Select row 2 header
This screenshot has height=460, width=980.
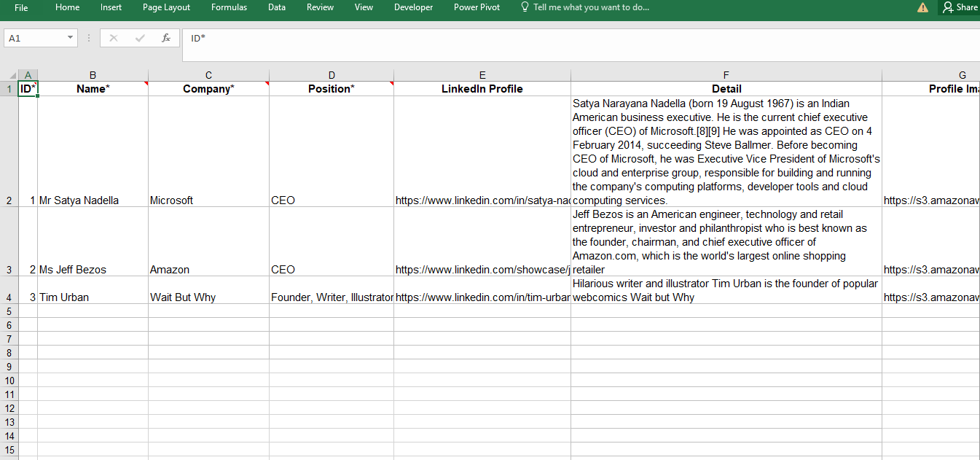[x=9, y=151]
